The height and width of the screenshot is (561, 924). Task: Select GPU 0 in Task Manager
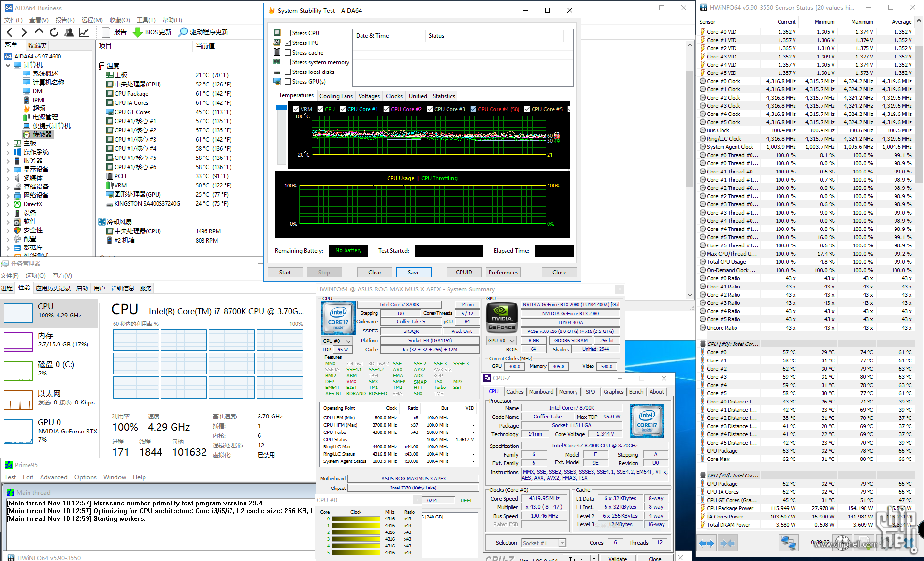[x=49, y=430]
